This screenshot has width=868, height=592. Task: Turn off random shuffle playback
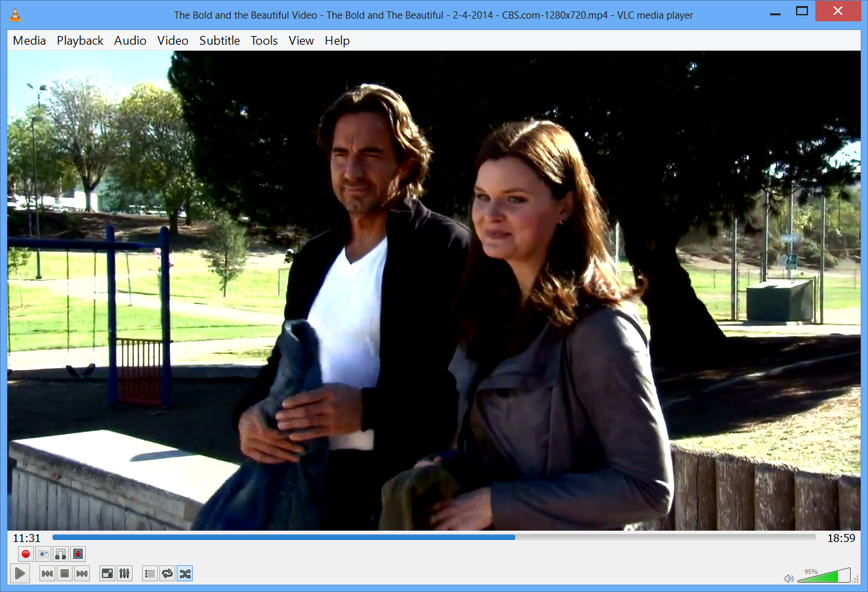coord(185,573)
